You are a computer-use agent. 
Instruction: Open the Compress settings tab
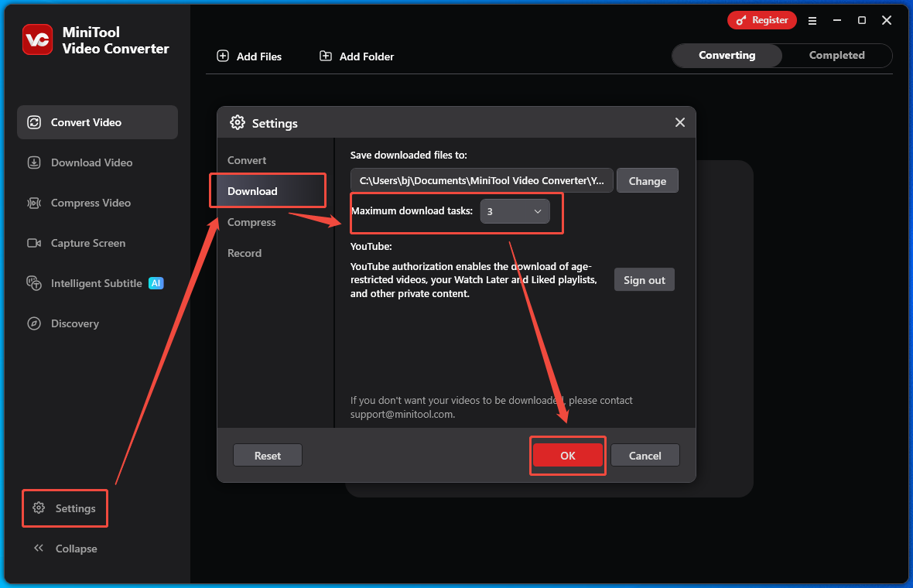tap(251, 222)
